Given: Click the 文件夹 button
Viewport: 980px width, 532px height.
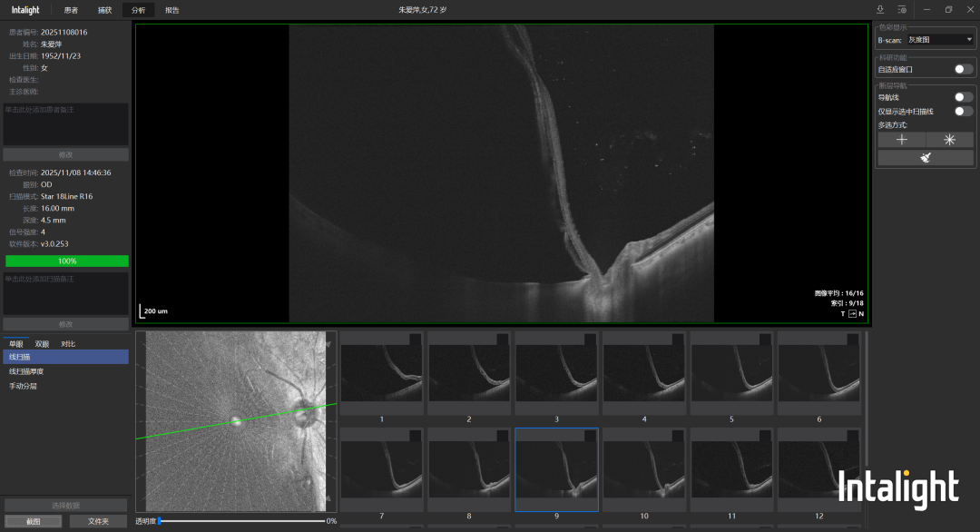Looking at the screenshot, I should coord(98,521).
